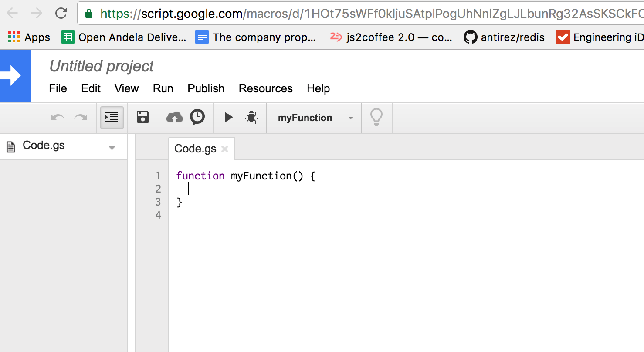Save the project using the disk icon

pyautogui.click(x=144, y=117)
